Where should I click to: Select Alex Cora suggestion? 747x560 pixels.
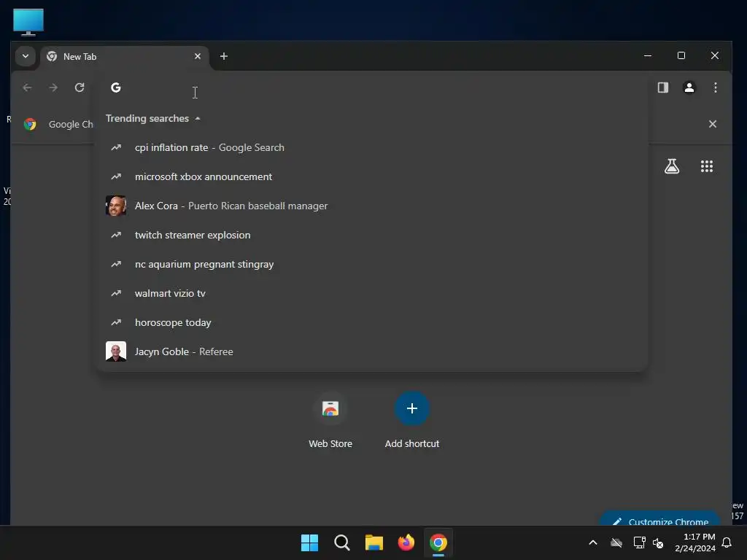[x=372, y=206]
